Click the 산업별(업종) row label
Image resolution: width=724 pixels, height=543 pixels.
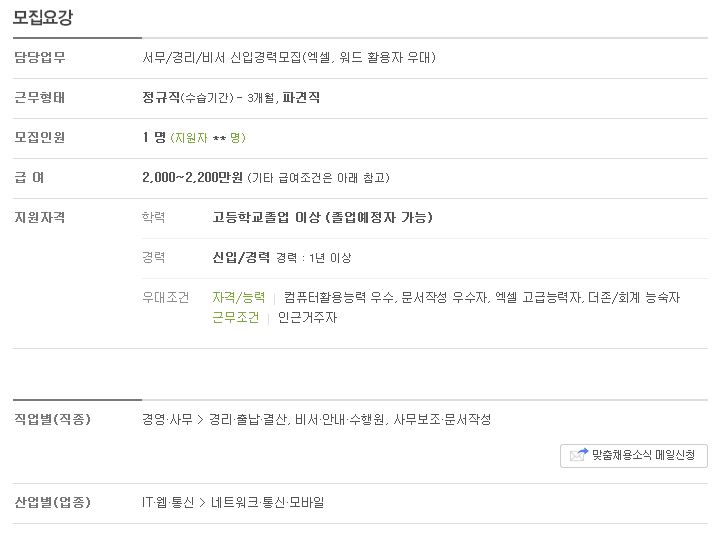point(52,502)
